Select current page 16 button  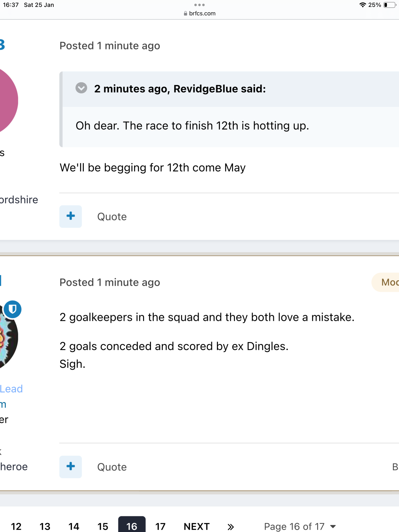tap(132, 526)
